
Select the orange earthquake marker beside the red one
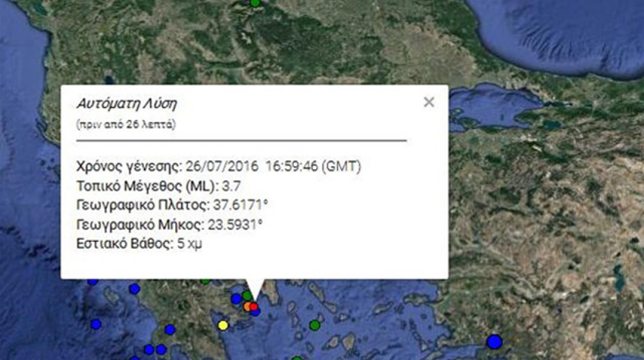(247, 307)
